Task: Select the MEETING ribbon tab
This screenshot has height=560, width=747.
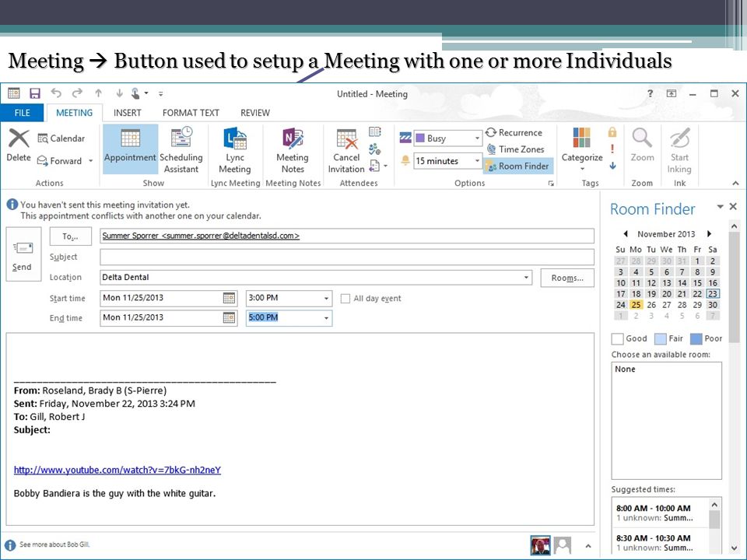Action: pyautogui.click(x=75, y=113)
